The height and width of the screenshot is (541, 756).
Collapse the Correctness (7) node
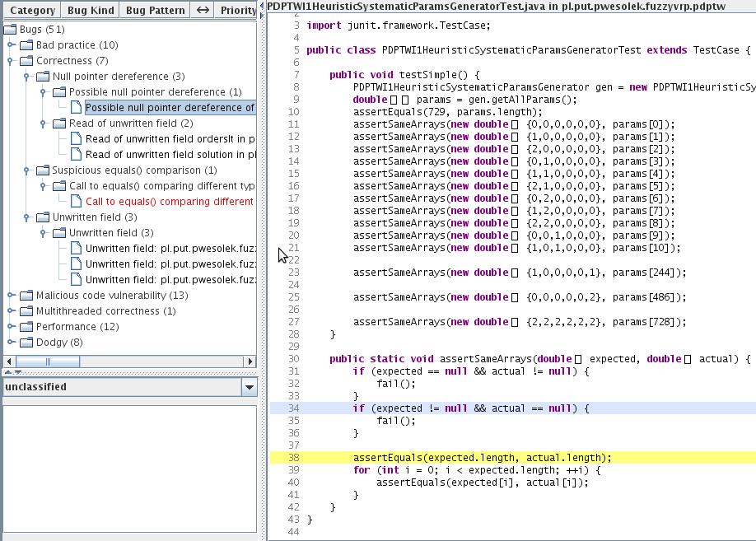pos(10,61)
